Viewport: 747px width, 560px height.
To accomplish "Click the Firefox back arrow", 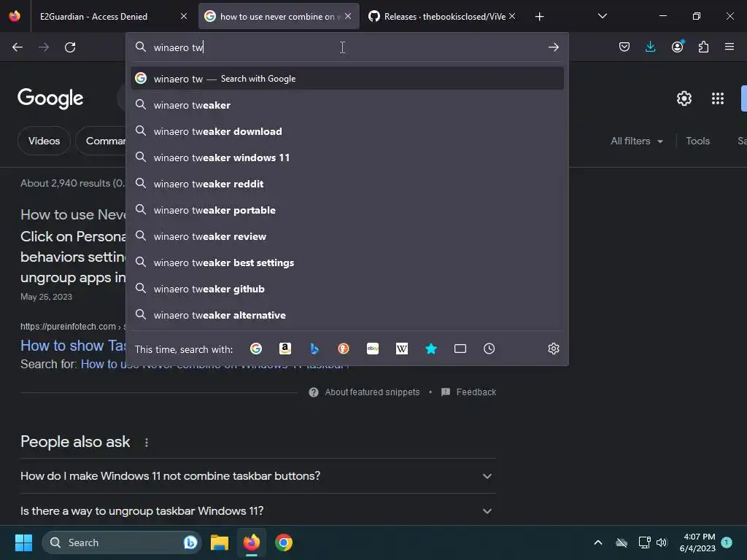I will click(18, 47).
